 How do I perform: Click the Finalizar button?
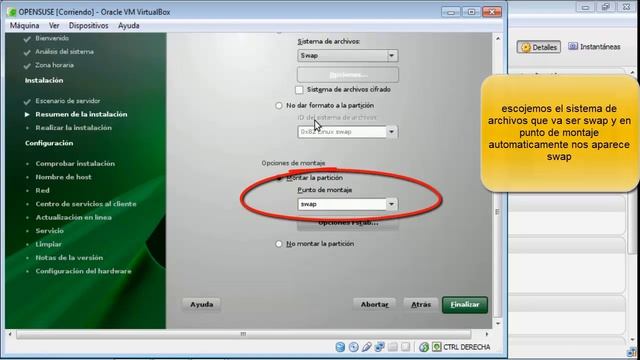(465, 305)
